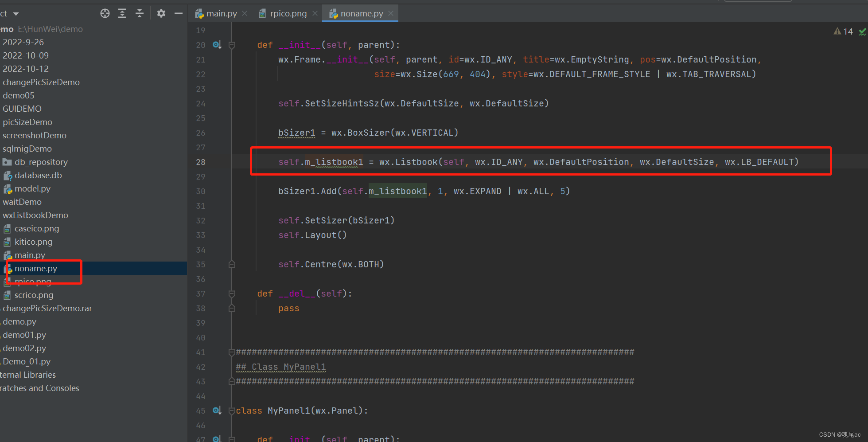The image size is (868, 442).
Task: Open project panel settings gear
Action: click(161, 13)
